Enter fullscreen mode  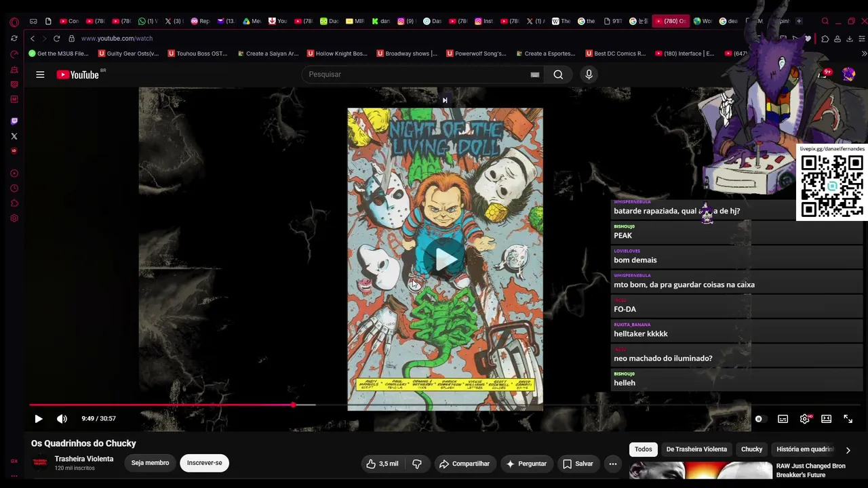848,419
